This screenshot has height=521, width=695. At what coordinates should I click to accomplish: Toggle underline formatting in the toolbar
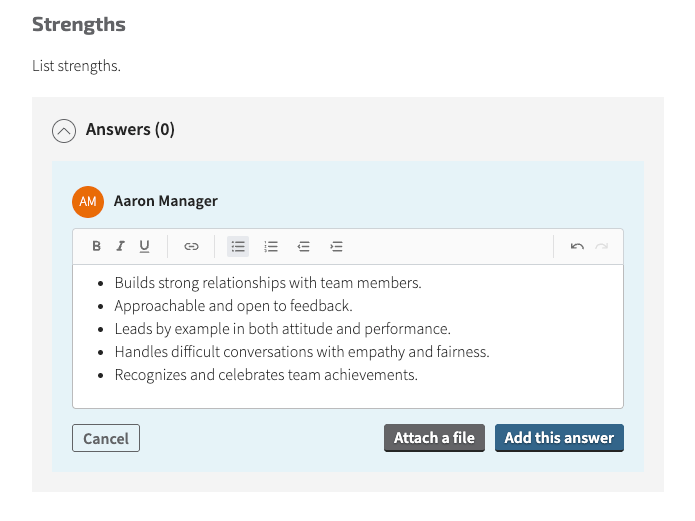pyautogui.click(x=145, y=246)
